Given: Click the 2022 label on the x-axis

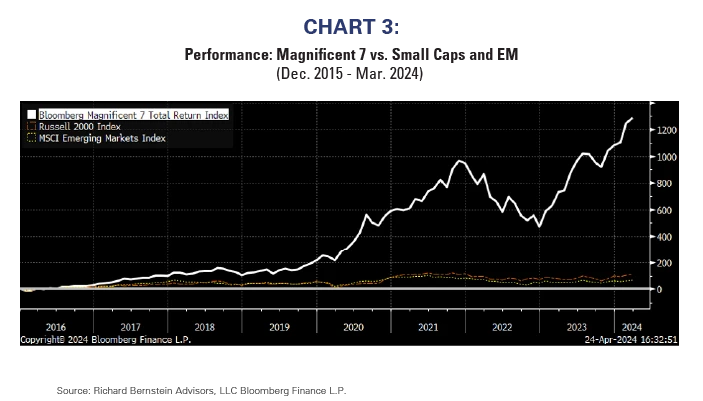Looking at the screenshot, I should 502,326.
